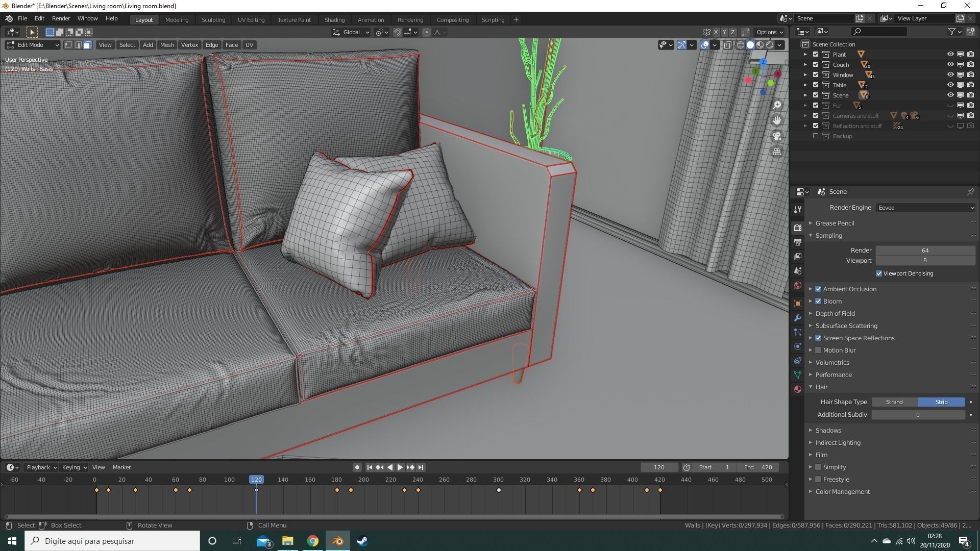Toggle X-ray display icon
The image size is (980, 551).
pyautogui.click(x=727, y=45)
